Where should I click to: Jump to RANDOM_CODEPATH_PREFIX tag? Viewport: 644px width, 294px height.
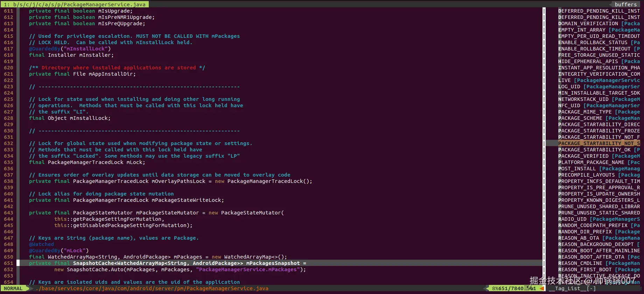pyautogui.click(x=599, y=225)
